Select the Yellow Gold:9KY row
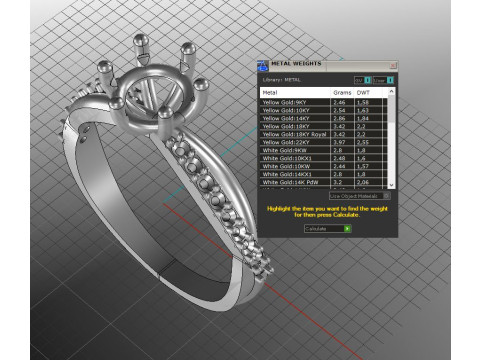Image resolution: width=480 pixels, height=360 pixels. (324, 102)
